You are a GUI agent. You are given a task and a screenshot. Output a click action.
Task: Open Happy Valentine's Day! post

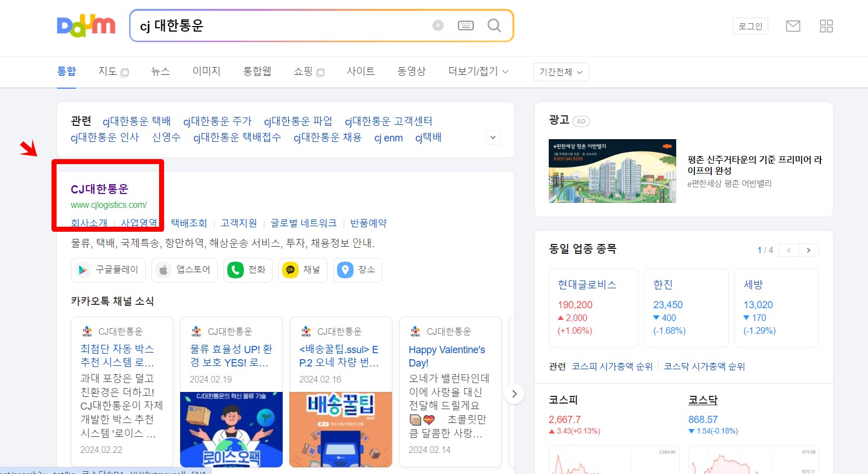tap(447, 356)
